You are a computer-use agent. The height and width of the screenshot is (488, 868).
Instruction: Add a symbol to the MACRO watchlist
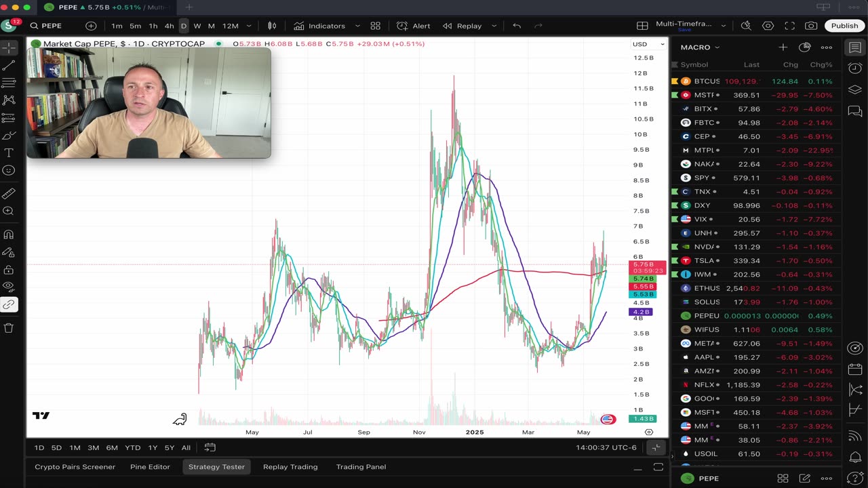(783, 47)
